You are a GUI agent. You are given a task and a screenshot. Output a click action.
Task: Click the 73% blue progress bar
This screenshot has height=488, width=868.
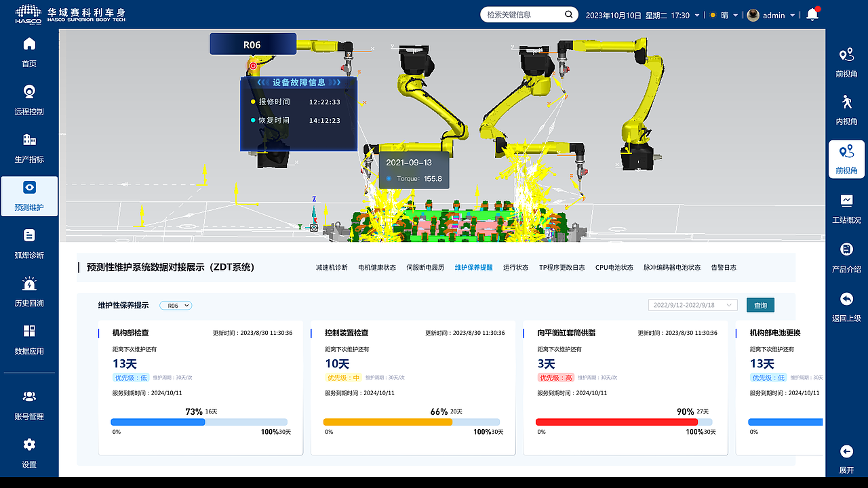pyautogui.click(x=199, y=422)
